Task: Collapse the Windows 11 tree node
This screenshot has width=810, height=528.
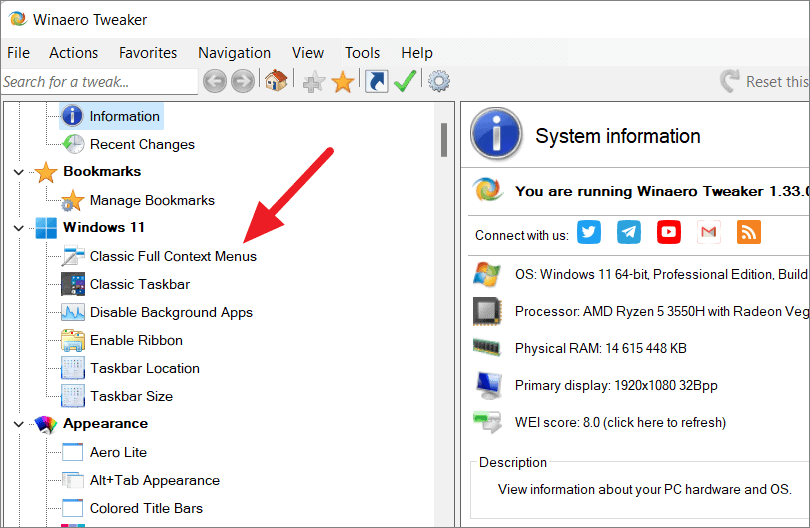Action: coord(19,228)
